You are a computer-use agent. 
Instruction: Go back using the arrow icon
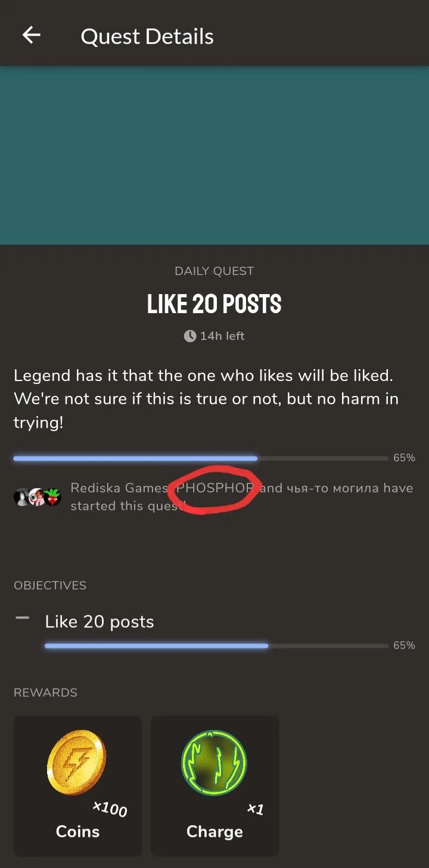(32, 36)
